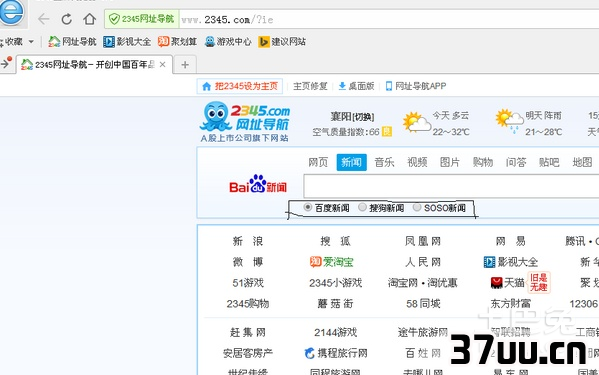Open the 凤凰网 link
Viewport: 599px width, 375px height.
(423, 241)
